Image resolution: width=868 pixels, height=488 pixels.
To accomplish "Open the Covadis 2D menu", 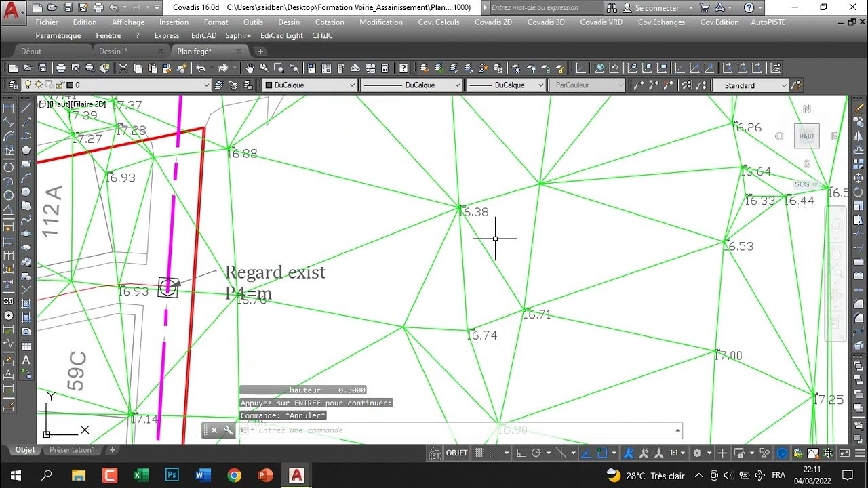I will pos(493,22).
